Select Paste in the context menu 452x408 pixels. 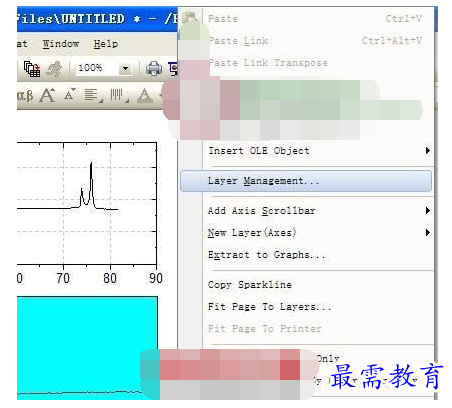pyautogui.click(x=306, y=19)
